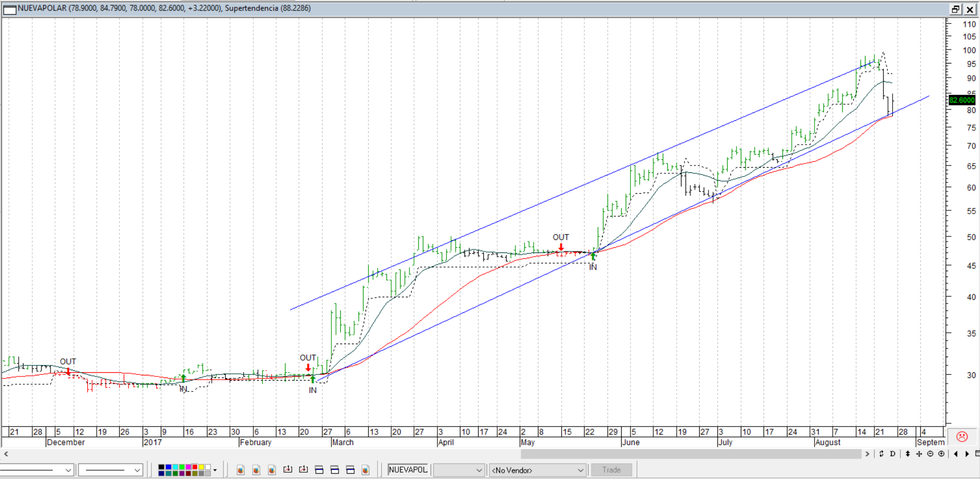Expand the color palette dropdown arrow
This screenshot has height=479, width=980.
215,470
